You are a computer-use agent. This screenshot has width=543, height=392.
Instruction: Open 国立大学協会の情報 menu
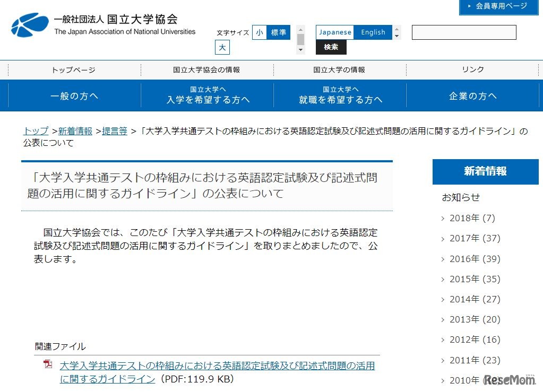point(206,70)
